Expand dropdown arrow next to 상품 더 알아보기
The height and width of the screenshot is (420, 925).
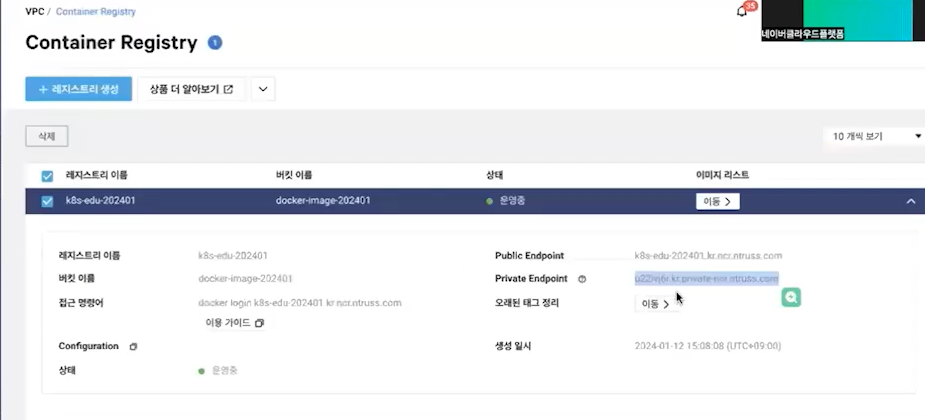263,89
